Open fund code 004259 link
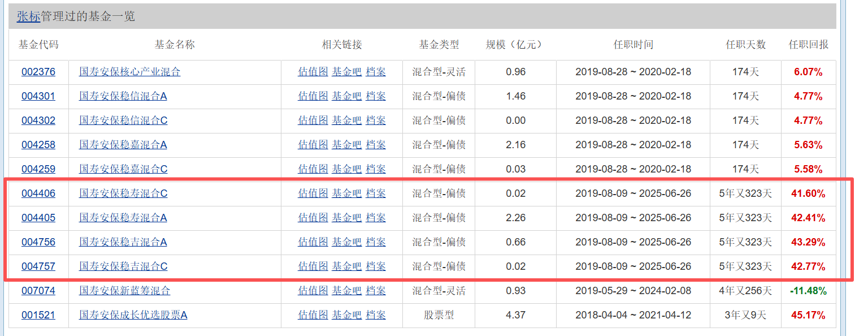Screen dimensions: 868x336 [38, 169]
